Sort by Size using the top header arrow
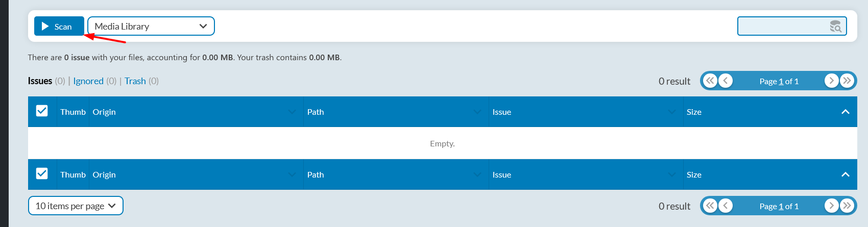 (846, 112)
